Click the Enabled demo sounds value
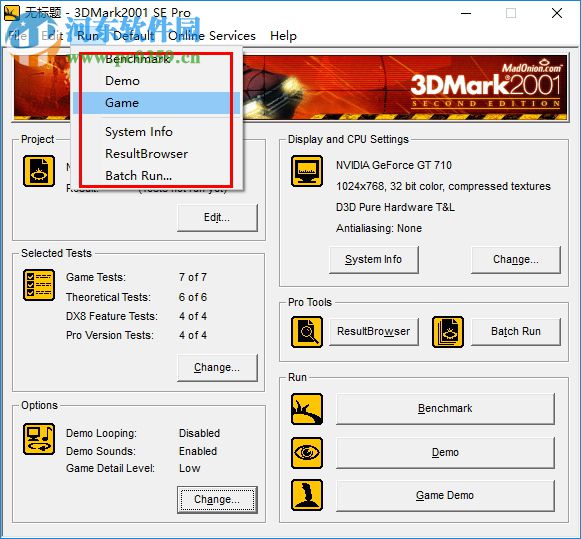Viewport: 581px width, 539px height. (x=198, y=451)
